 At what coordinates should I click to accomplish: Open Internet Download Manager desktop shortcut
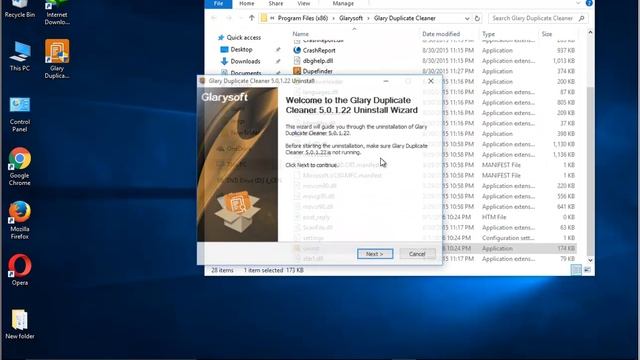[x=57, y=13]
